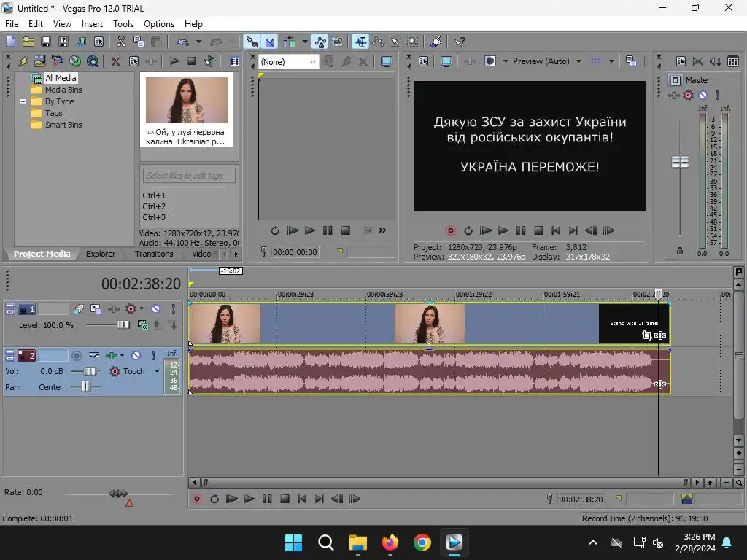The height and width of the screenshot is (560, 747).
Task: Mute audio track 2
Action: point(136,356)
